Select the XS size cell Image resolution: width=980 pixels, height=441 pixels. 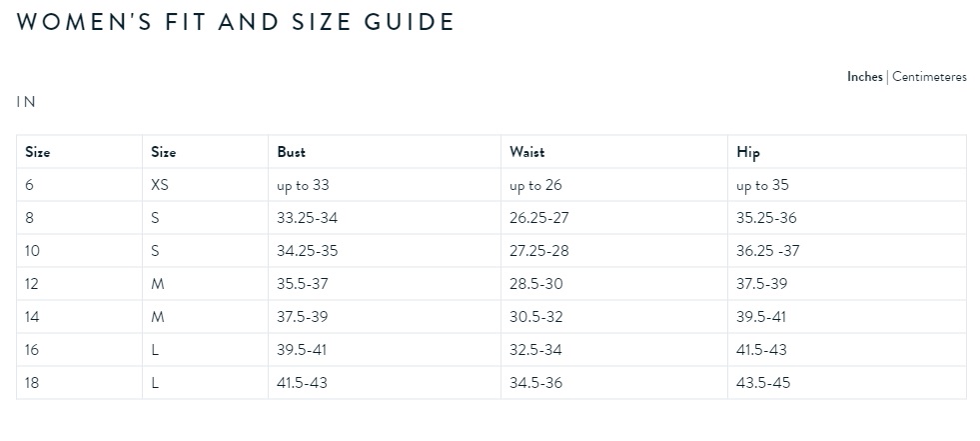pyautogui.click(x=160, y=185)
